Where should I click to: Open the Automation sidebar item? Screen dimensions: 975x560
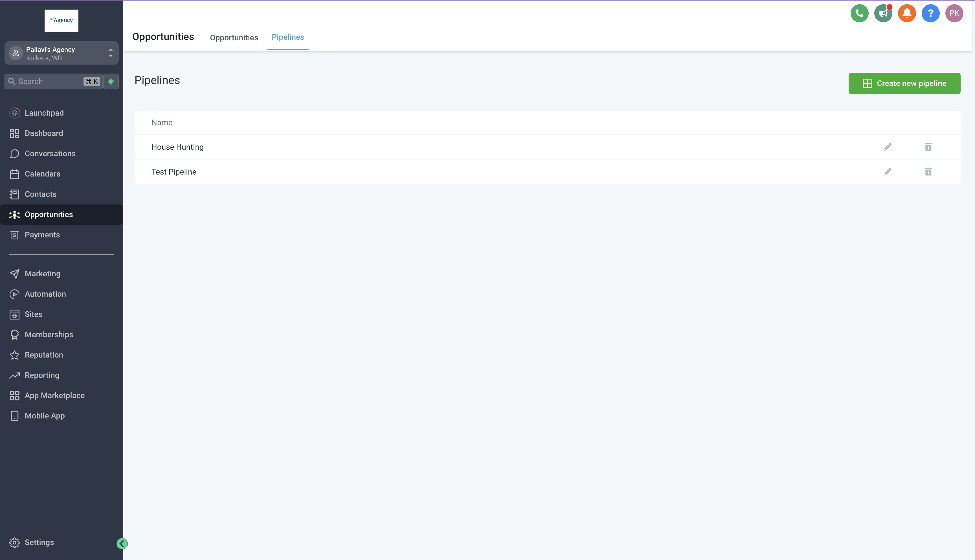coord(45,294)
